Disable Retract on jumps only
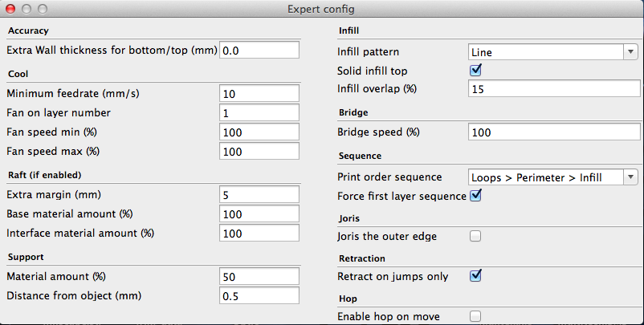 pos(475,276)
